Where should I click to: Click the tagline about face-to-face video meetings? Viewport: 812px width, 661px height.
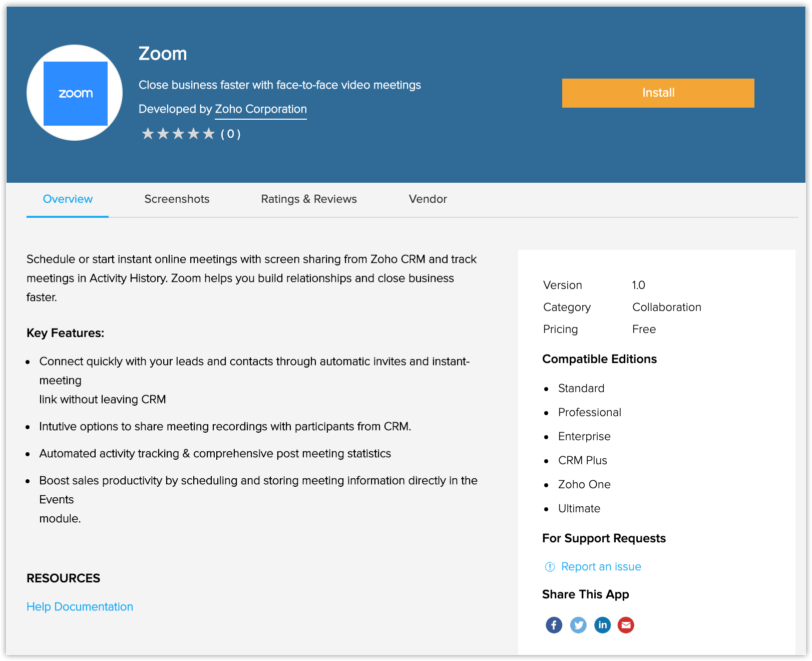coord(280,85)
